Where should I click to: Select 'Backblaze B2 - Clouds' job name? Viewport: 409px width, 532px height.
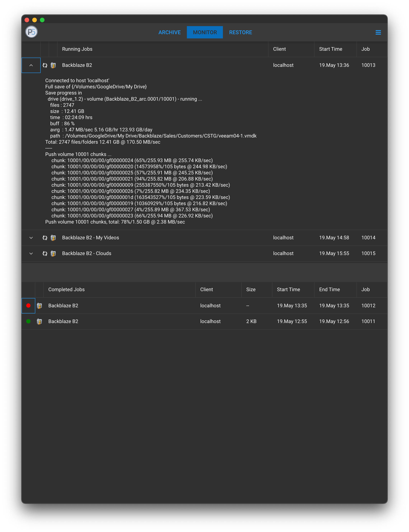tap(87, 254)
